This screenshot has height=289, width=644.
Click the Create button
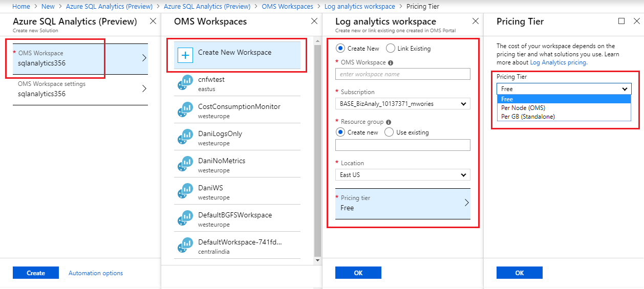pos(36,273)
